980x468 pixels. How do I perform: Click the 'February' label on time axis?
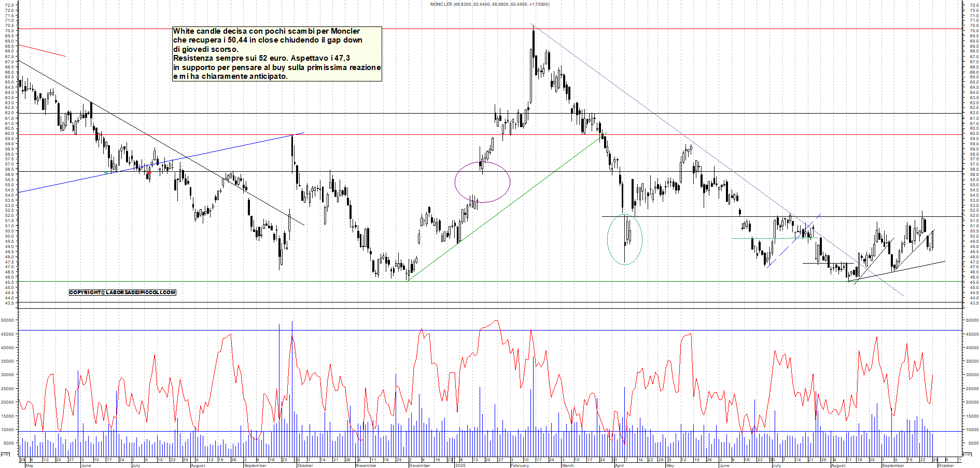pos(520,465)
